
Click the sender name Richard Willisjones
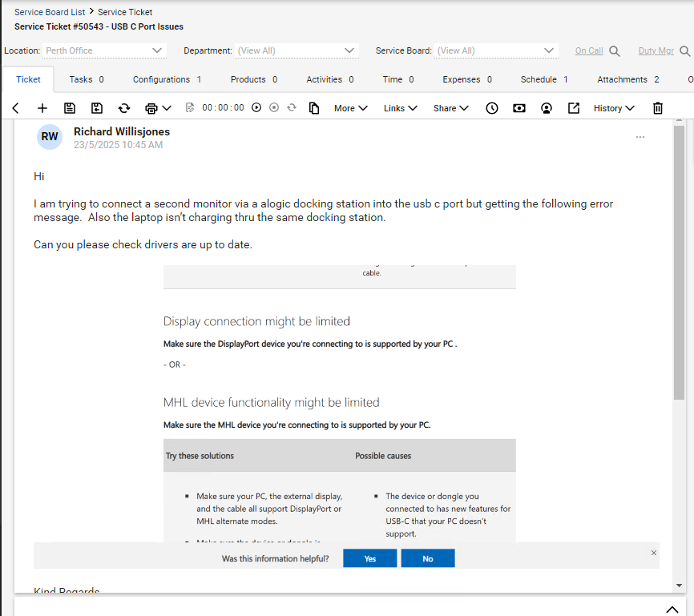pyautogui.click(x=122, y=131)
